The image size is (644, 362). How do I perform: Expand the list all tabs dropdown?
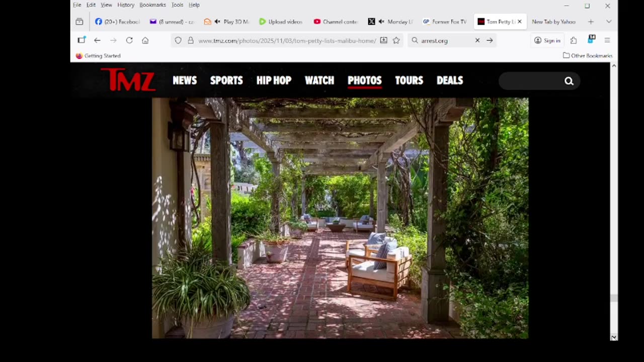pos(609,22)
